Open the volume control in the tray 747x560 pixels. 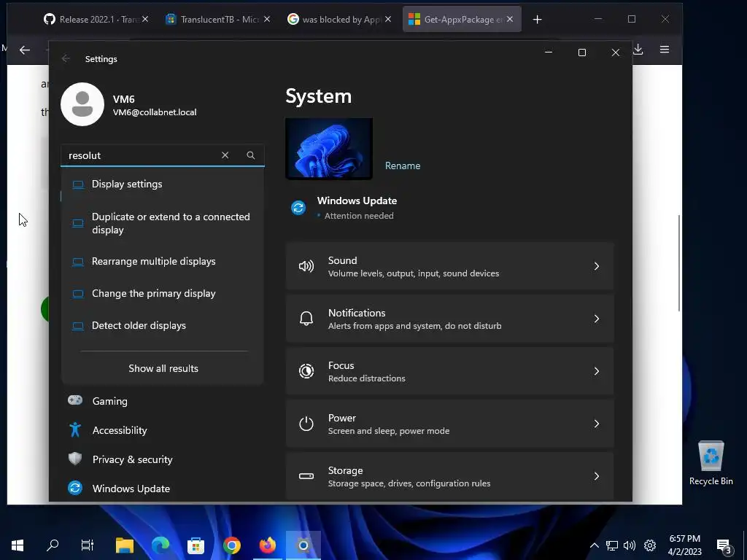[630, 545]
